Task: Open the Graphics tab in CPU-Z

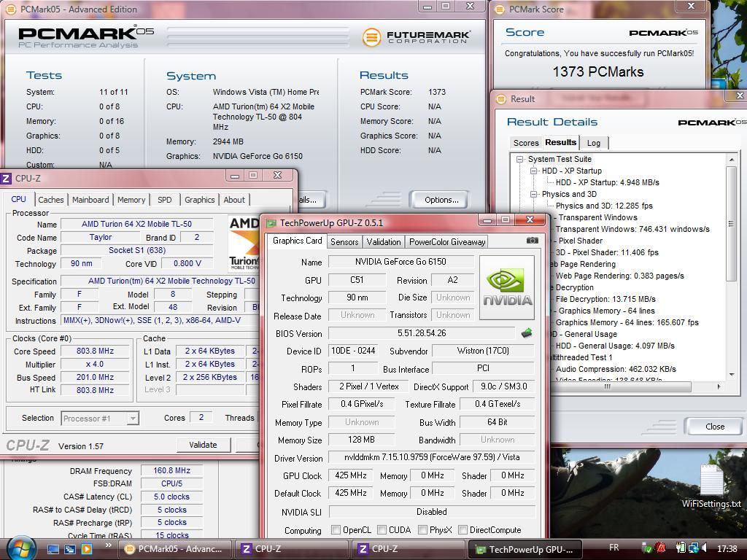Action: [200, 200]
